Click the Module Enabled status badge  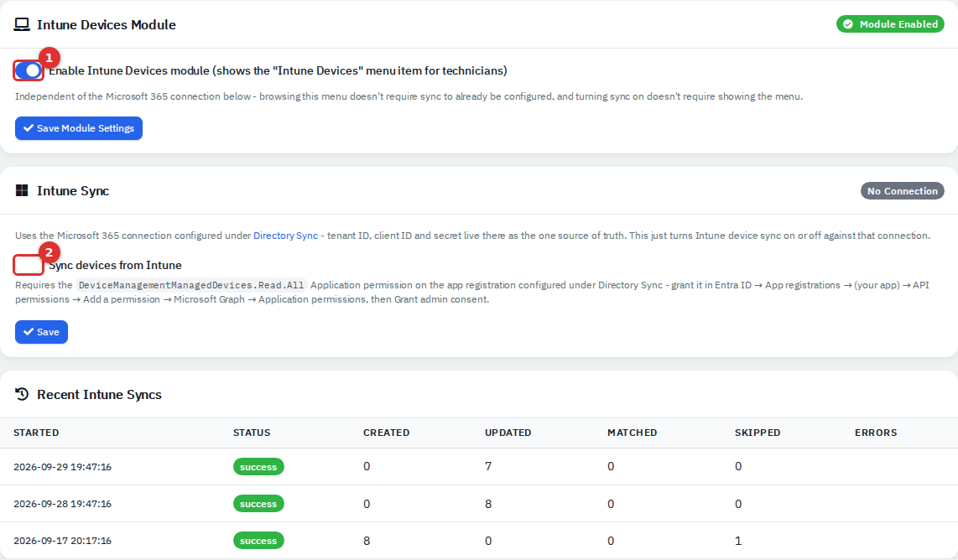tap(890, 24)
